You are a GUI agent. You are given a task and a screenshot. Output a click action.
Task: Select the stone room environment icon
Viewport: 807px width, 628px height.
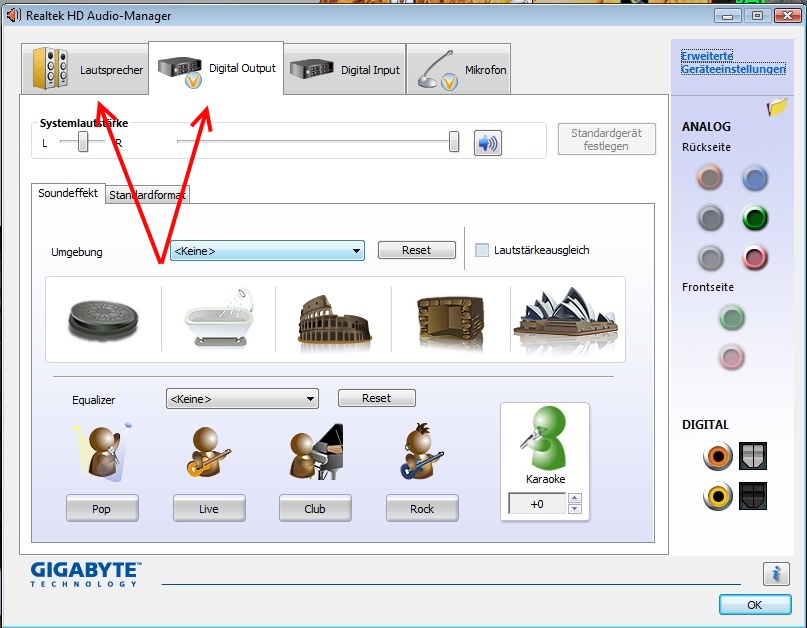click(x=451, y=321)
